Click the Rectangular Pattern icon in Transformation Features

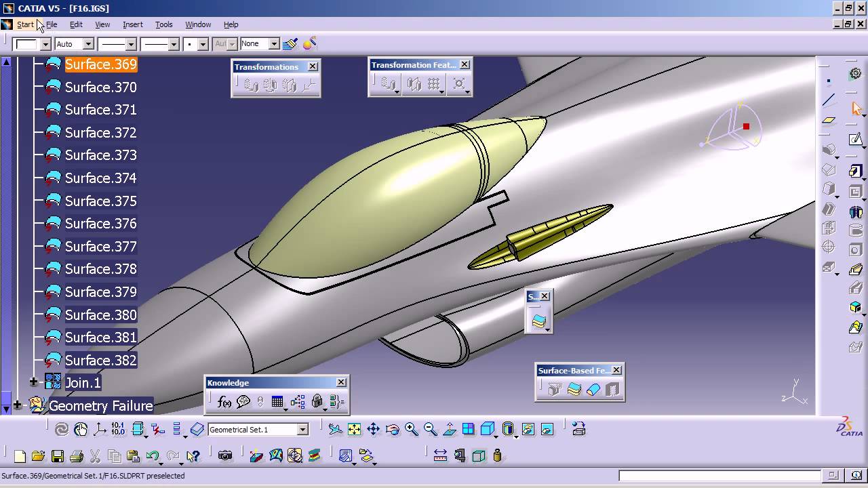434,84
